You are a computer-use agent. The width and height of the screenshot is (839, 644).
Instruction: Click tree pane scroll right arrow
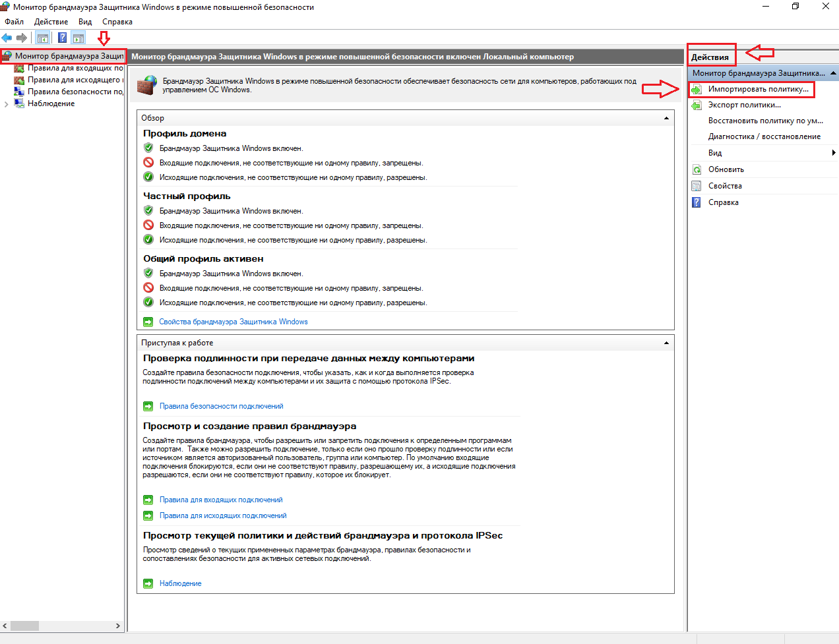[118, 626]
